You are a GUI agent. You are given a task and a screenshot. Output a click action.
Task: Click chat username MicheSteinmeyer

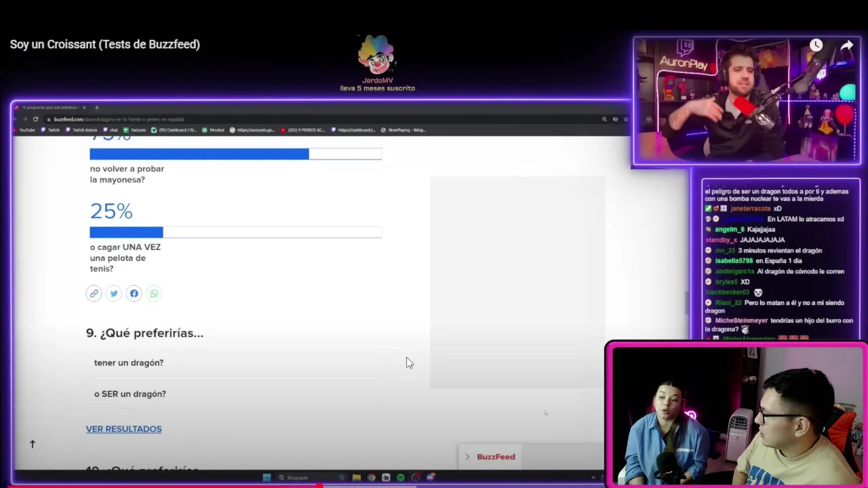click(741, 321)
